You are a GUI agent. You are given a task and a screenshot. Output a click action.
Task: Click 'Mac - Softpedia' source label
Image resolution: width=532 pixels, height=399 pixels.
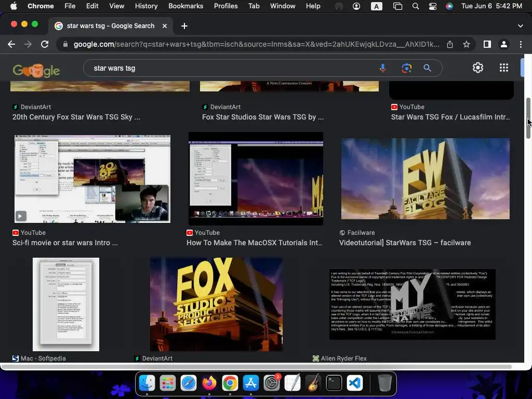pos(43,358)
